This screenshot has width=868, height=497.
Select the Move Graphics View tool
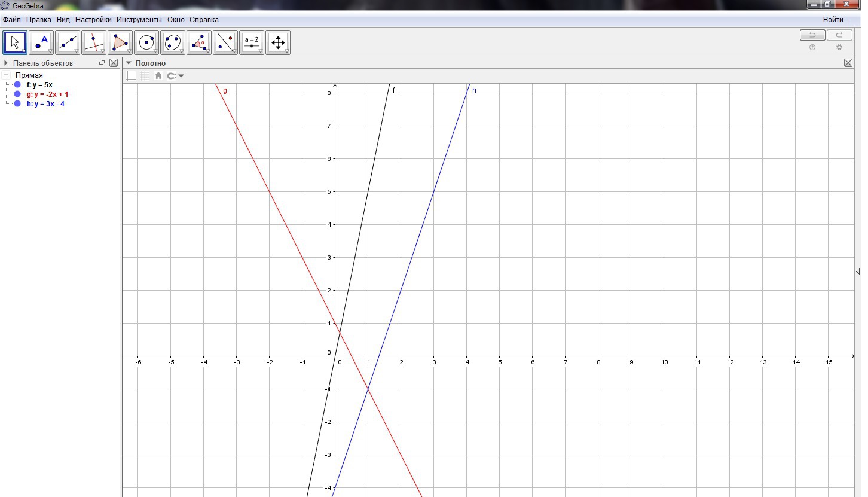click(278, 42)
